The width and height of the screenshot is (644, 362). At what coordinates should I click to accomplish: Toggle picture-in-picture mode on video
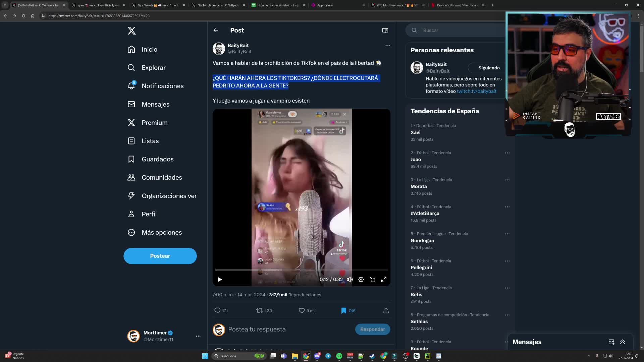click(372, 280)
